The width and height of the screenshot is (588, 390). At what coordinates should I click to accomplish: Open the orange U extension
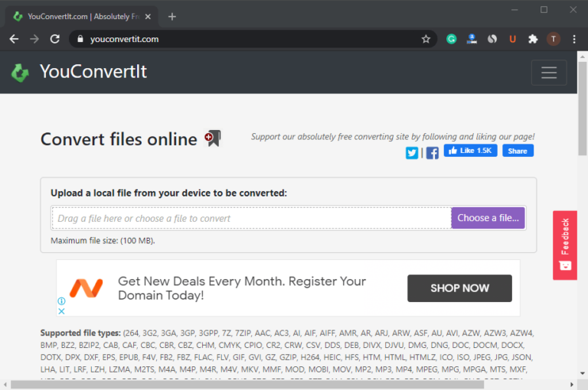(512, 39)
